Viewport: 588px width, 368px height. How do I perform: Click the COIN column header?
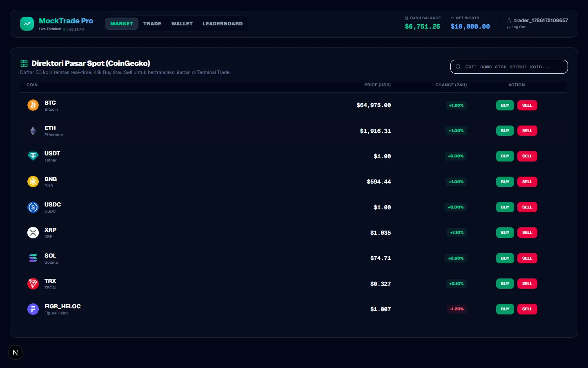pos(32,85)
